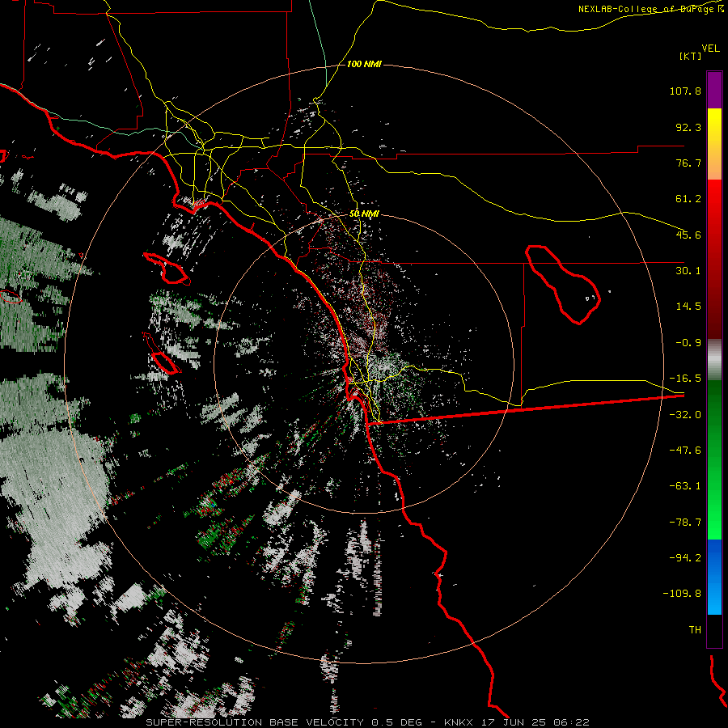Click the yellow-orange color bar segment
Image resolution: width=728 pixels, height=728 pixels.
(714, 144)
